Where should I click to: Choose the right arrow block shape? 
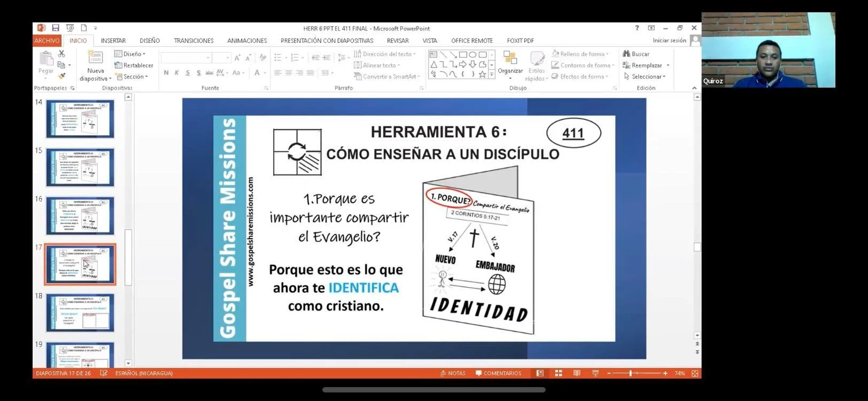(463, 65)
